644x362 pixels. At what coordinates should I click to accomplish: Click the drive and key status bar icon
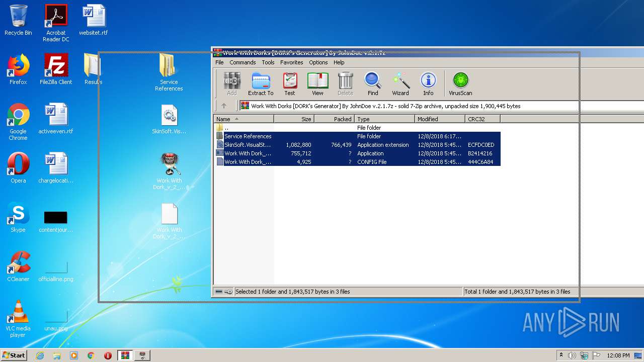(x=223, y=292)
